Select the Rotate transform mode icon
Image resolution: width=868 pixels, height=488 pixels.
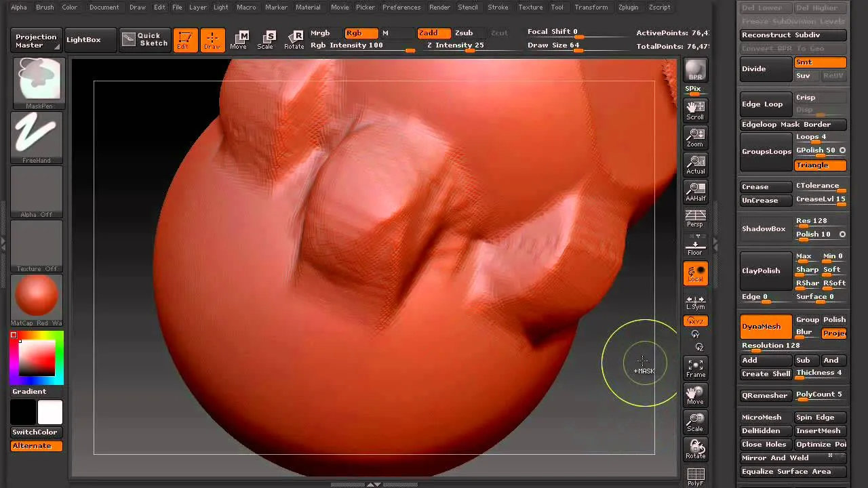coord(294,40)
